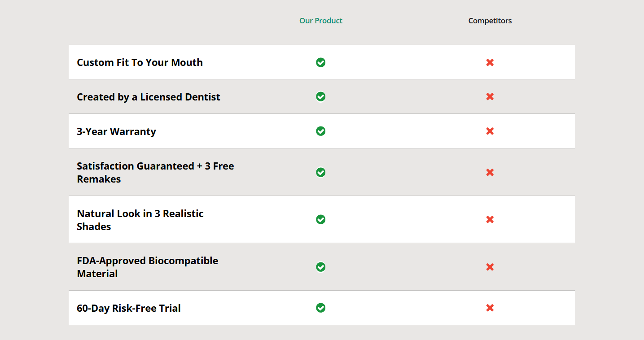Click the Competitors column header

tap(490, 21)
